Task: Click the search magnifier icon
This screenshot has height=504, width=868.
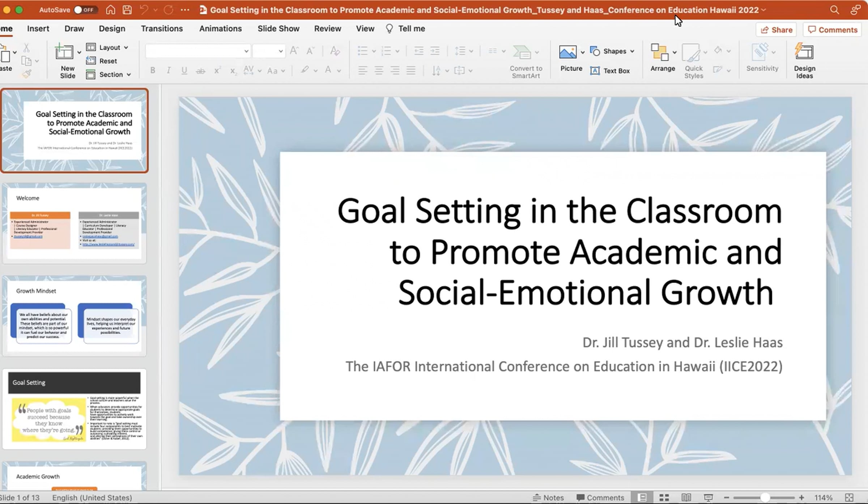Action: tap(834, 10)
